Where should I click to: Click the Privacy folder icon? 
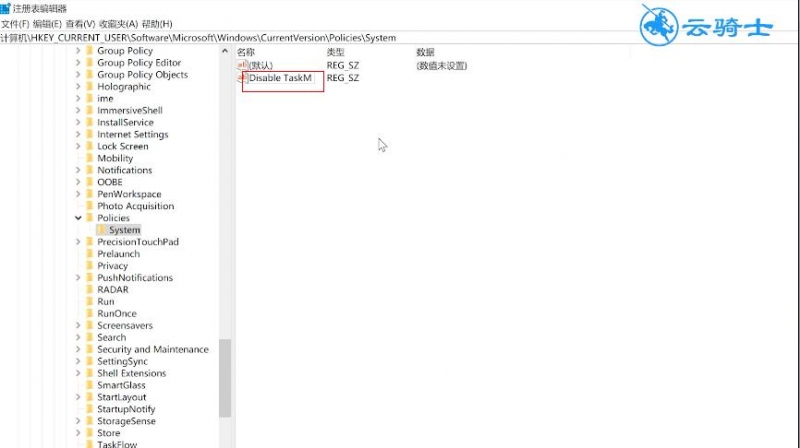click(90, 266)
